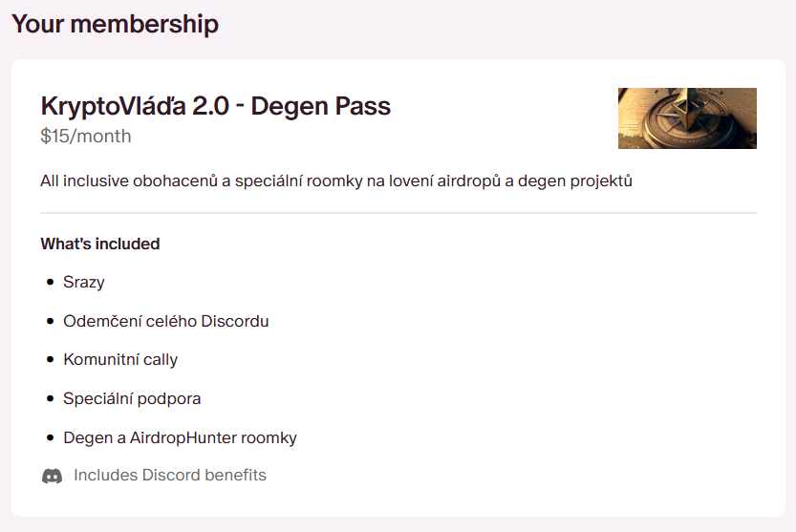Click the bullet point beside Srazy
This screenshot has width=796, height=532.
pyautogui.click(x=51, y=283)
